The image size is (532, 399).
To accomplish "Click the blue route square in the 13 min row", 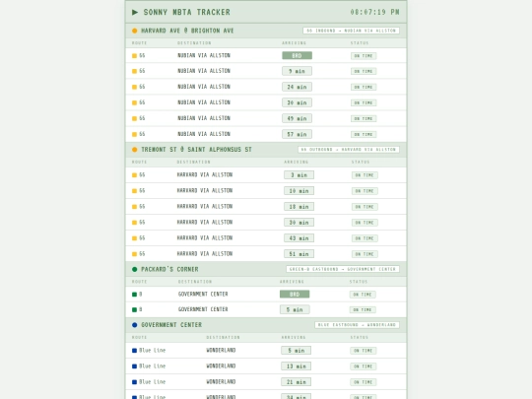I will (x=134, y=366).
